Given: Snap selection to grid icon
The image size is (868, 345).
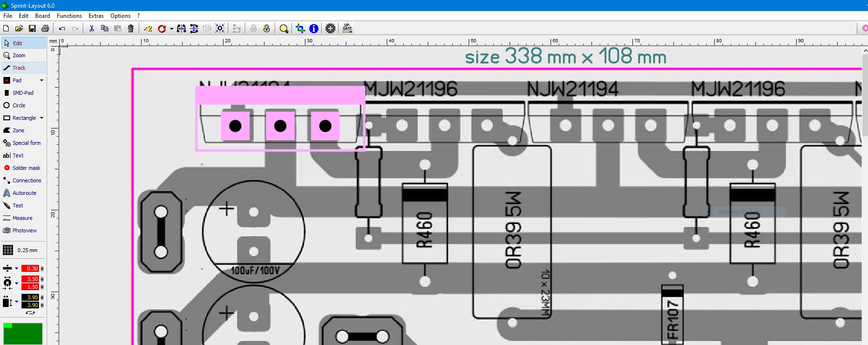Looking at the screenshot, I should pyautogui.click(x=220, y=28).
